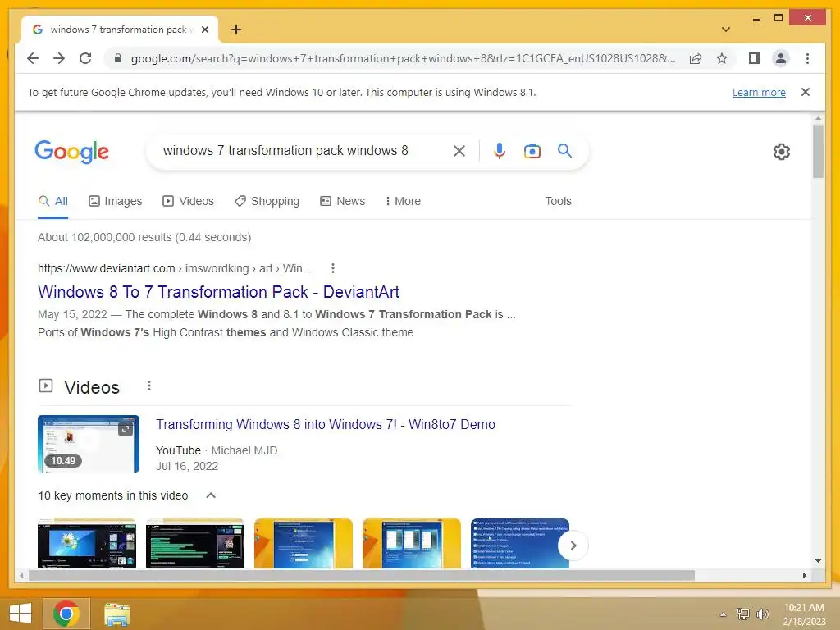Show hidden system tray icons
The image size is (840, 630).
pos(723,614)
